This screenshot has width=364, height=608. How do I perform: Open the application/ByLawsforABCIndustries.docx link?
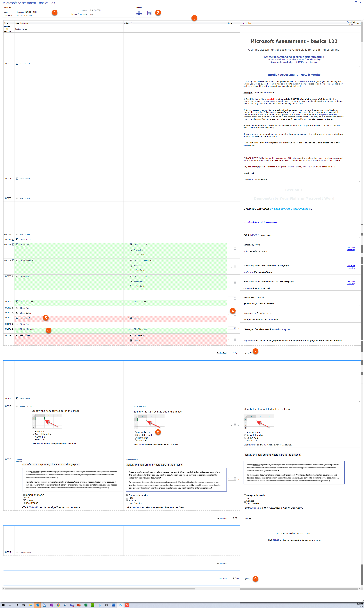tap(260, 222)
